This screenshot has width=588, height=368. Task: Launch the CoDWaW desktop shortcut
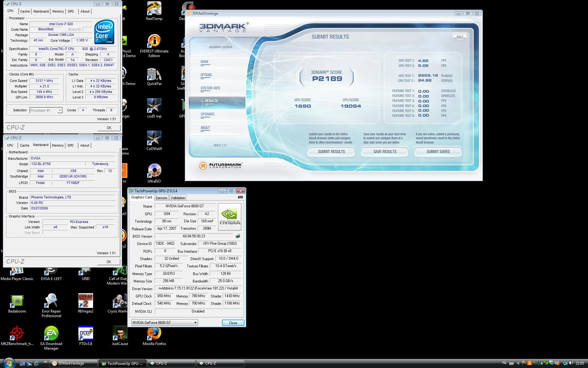[154, 141]
